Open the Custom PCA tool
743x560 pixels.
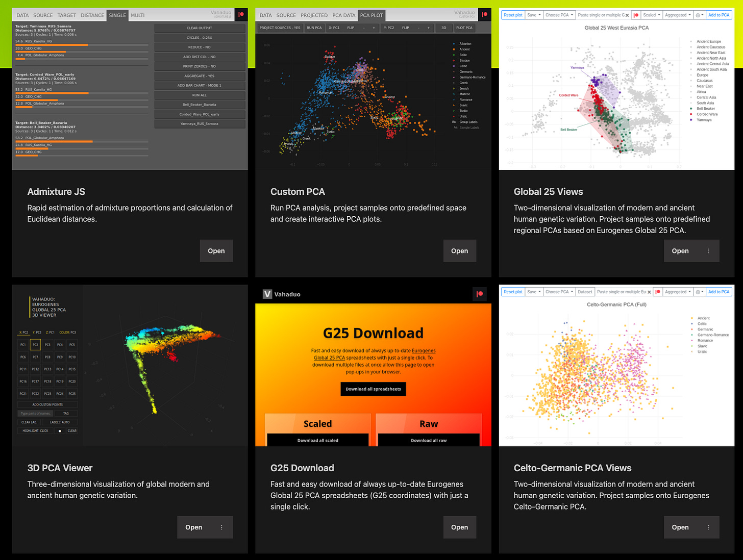tap(459, 251)
